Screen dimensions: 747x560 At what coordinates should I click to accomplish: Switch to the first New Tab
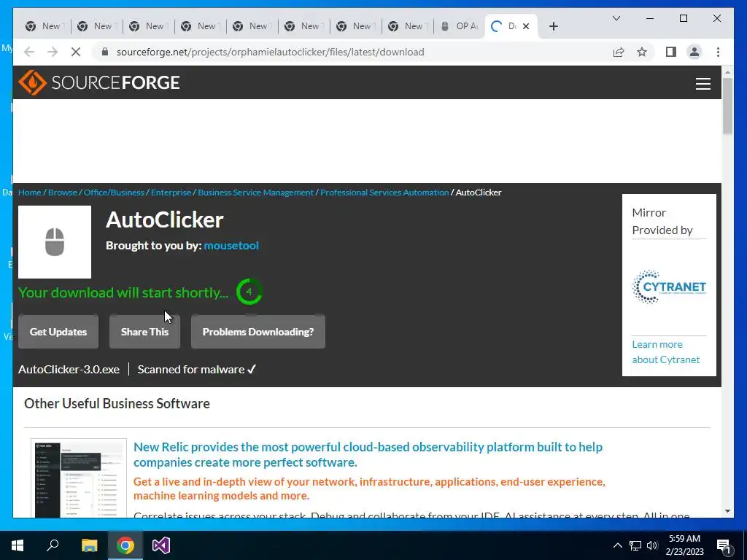tap(44, 26)
